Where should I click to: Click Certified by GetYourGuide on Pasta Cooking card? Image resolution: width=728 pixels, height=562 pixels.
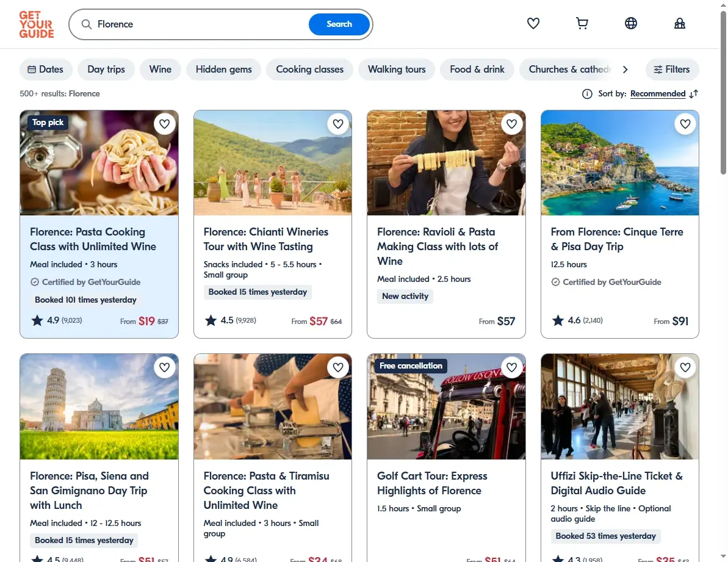85,282
